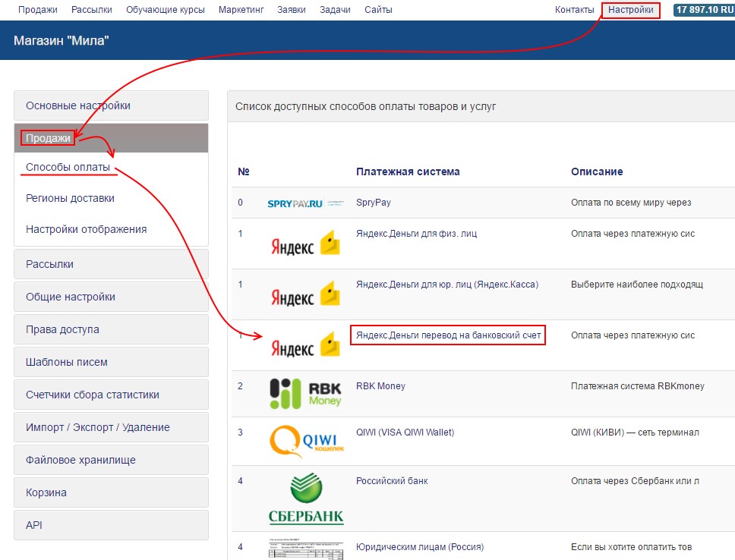735x560 pixels.
Task: Click the account balance 17 897.10 RU
Action: tap(704, 10)
